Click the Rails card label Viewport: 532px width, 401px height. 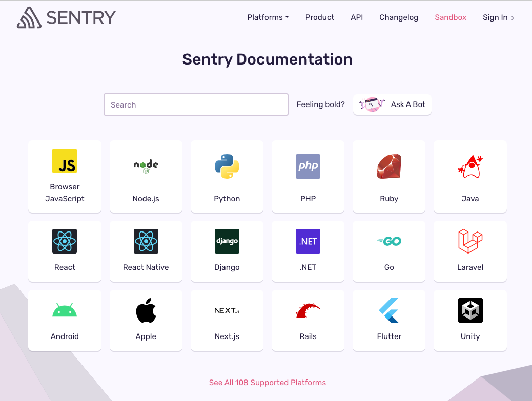pos(308,336)
